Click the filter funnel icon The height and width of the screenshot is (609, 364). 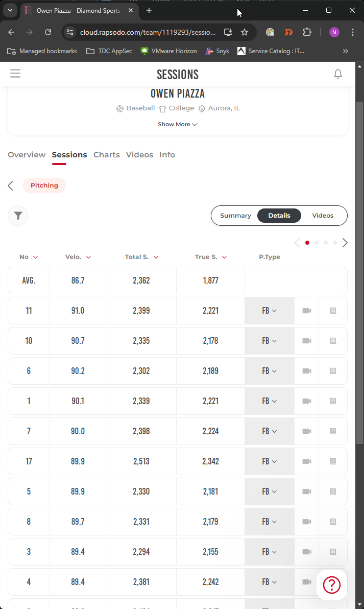[18, 216]
